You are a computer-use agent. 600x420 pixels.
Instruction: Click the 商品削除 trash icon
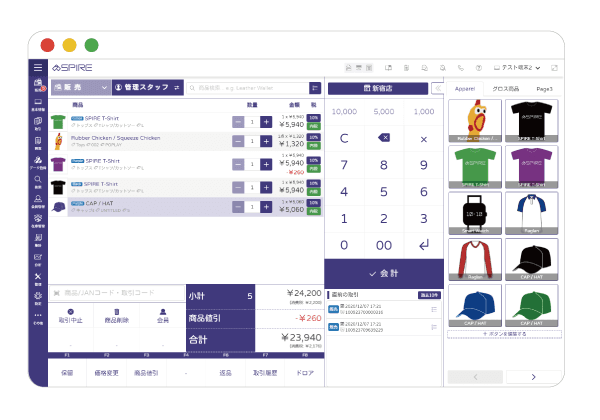click(115, 316)
